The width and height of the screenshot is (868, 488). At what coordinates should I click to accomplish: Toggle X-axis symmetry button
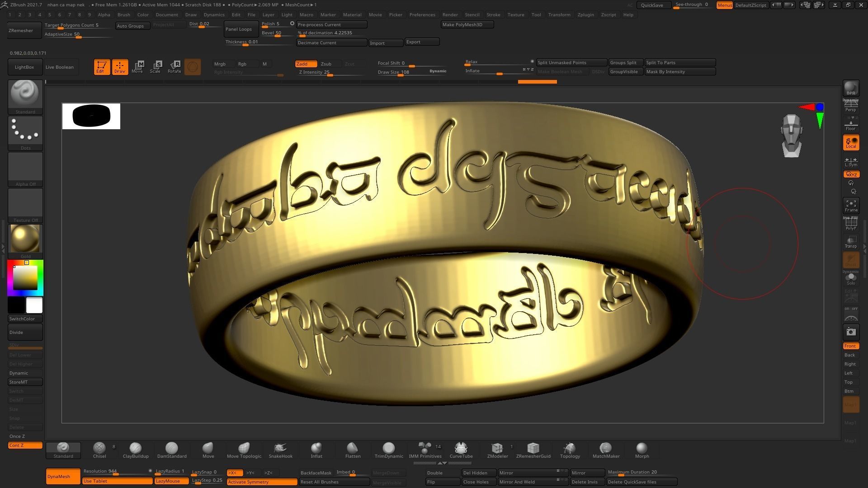point(235,473)
